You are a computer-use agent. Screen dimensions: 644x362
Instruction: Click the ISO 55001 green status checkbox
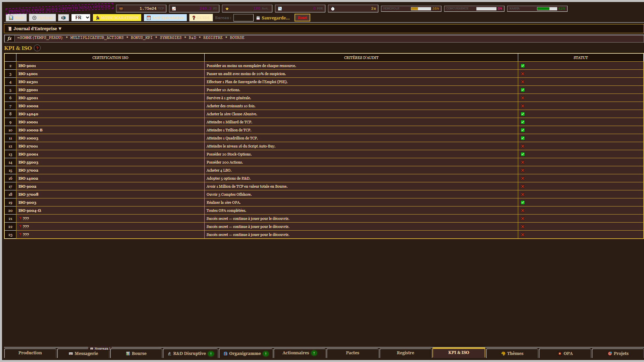pyautogui.click(x=523, y=90)
